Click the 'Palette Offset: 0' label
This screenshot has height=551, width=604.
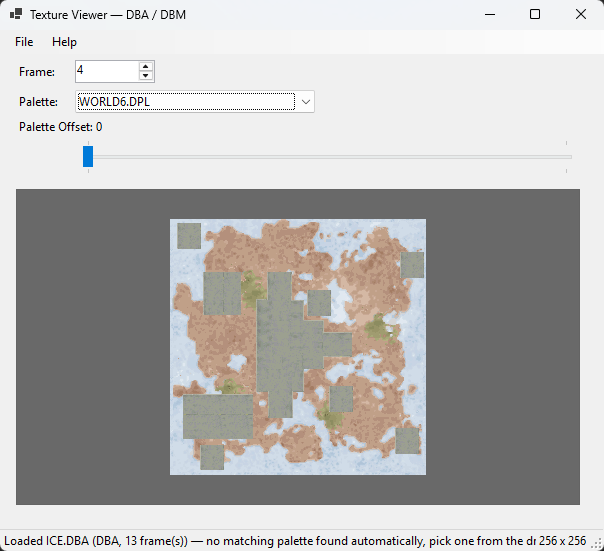point(60,127)
